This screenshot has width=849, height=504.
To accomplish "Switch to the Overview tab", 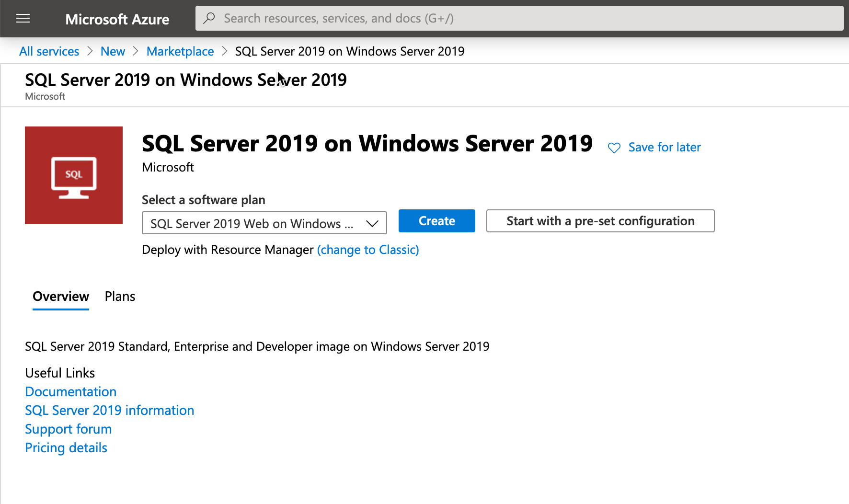I will pos(61,297).
